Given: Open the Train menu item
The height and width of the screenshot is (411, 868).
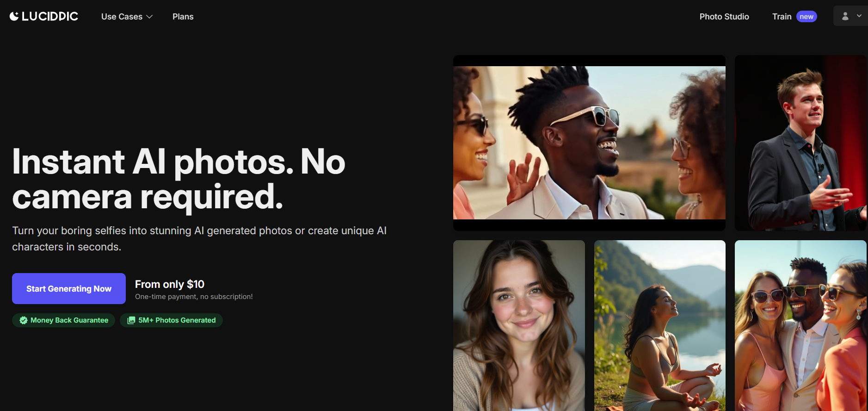Looking at the screenshot, I should click(782, 17).
